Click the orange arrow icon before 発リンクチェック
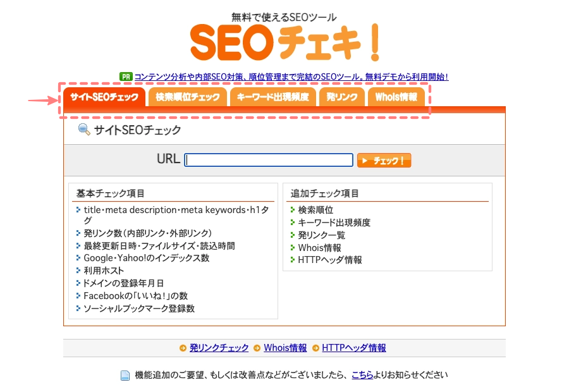Viewport: 569px width, 392px height. pos(183,348)
